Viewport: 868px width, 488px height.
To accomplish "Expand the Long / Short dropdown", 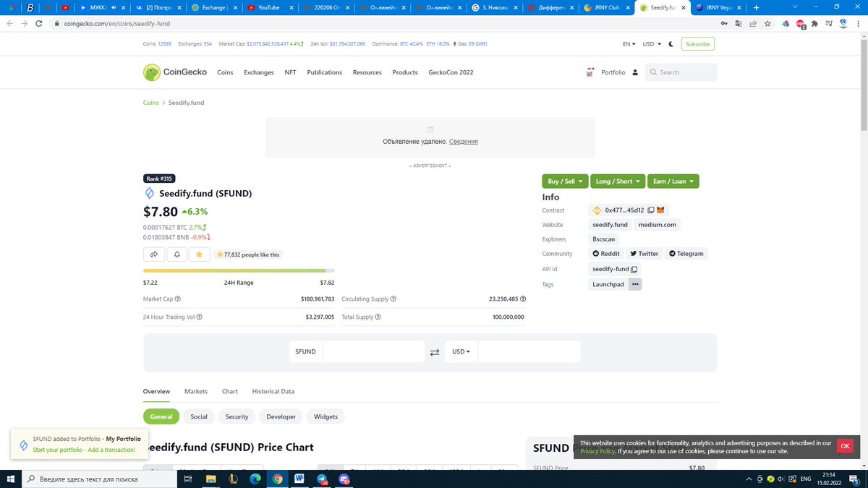I will click(x=618, y=181).
